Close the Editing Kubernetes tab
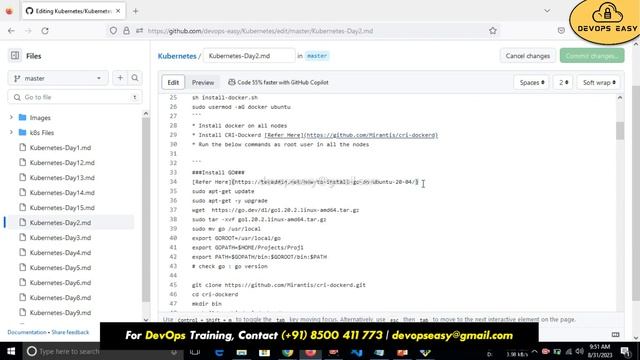640x360 pixels. coord(118,11)
